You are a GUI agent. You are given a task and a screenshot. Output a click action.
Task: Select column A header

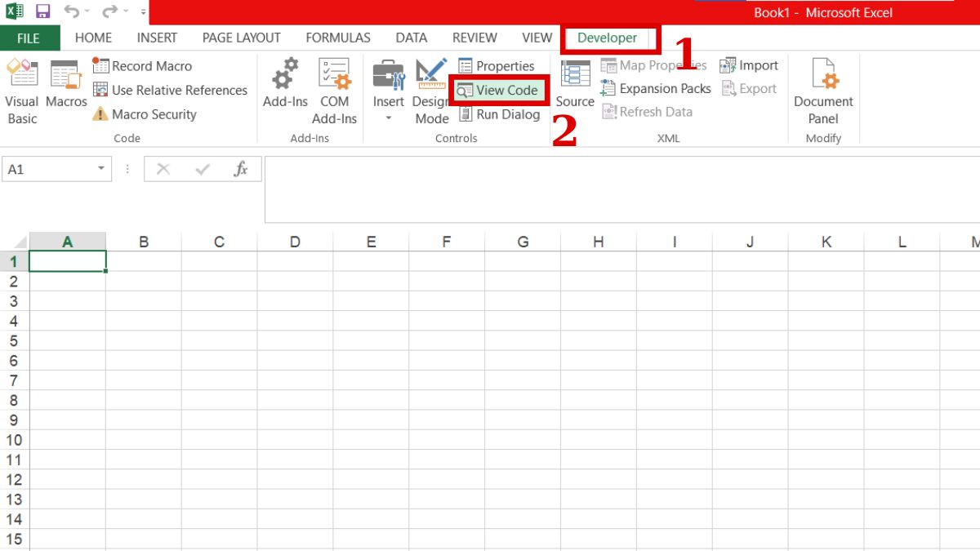(x=68, y=242)
